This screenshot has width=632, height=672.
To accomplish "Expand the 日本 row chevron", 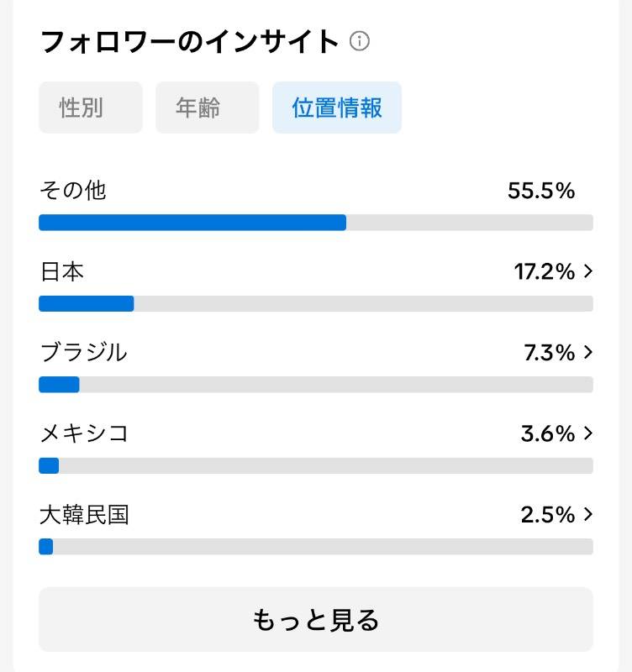I will click(x=588, y=271).
